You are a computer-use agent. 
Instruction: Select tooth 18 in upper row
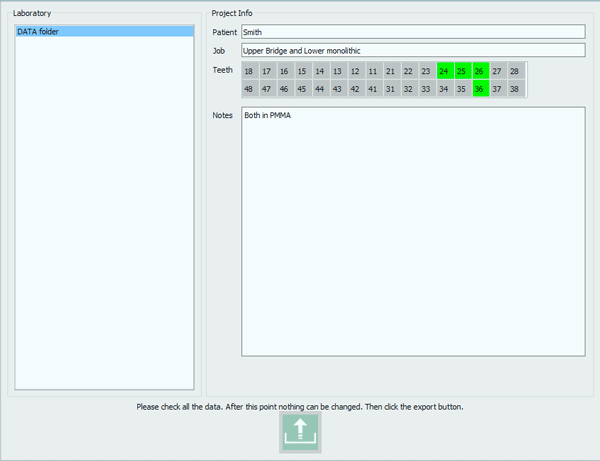(249, 71)
